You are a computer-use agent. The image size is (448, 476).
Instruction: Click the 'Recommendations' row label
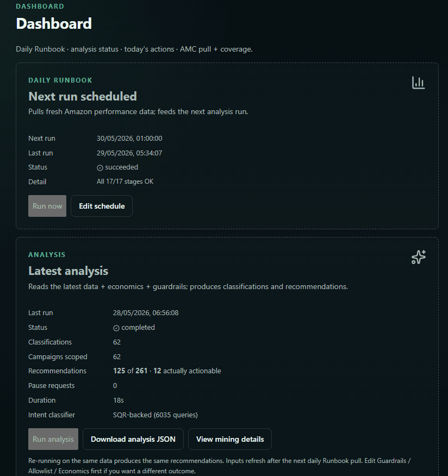pos(57,371)
